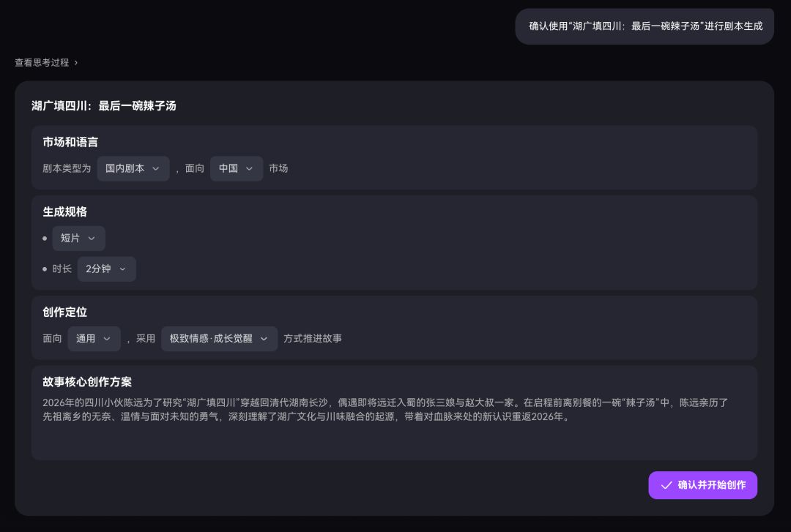Click the checkmark icon on confirm button
Viewport: 791px width, 532px height.
pyautogui.click(x=666, y=485)
